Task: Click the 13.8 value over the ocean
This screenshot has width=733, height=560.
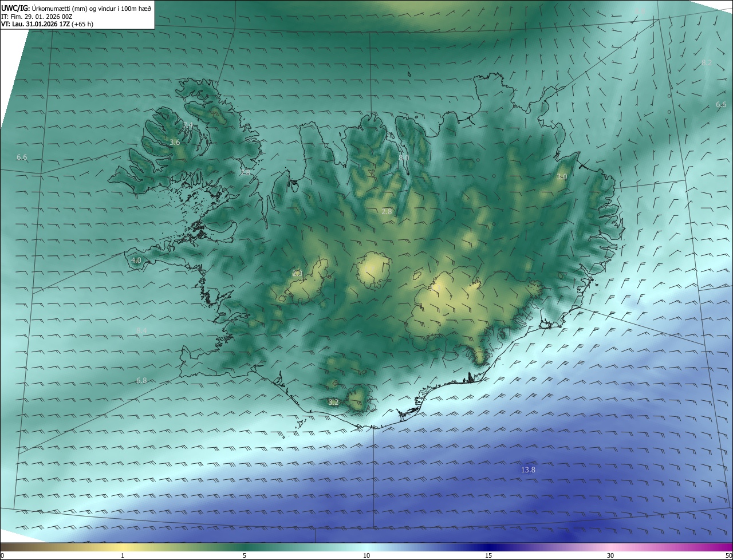Action: click(x=528, y=470)
